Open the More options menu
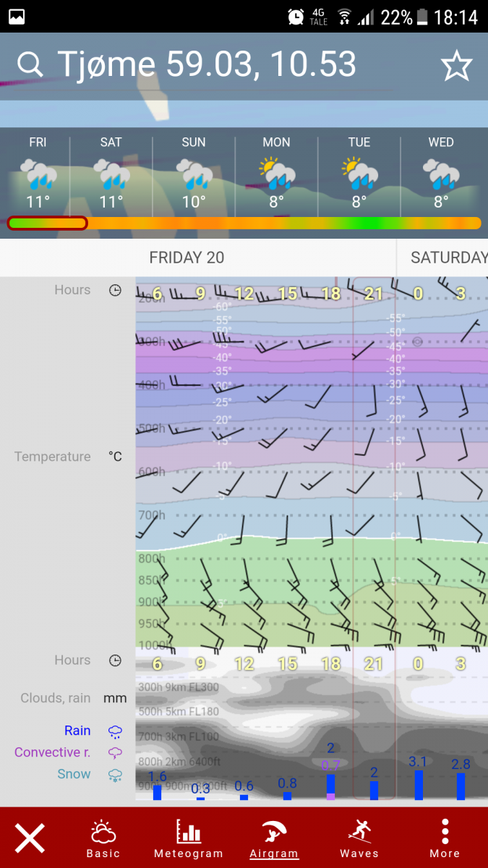The width and height of the screenshot is (488, 868). (445, 838)
